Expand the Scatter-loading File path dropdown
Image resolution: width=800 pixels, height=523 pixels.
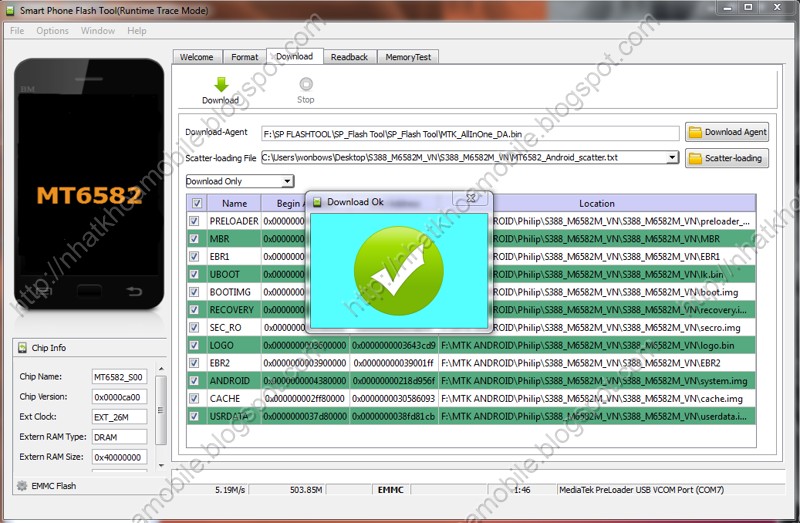673,157
